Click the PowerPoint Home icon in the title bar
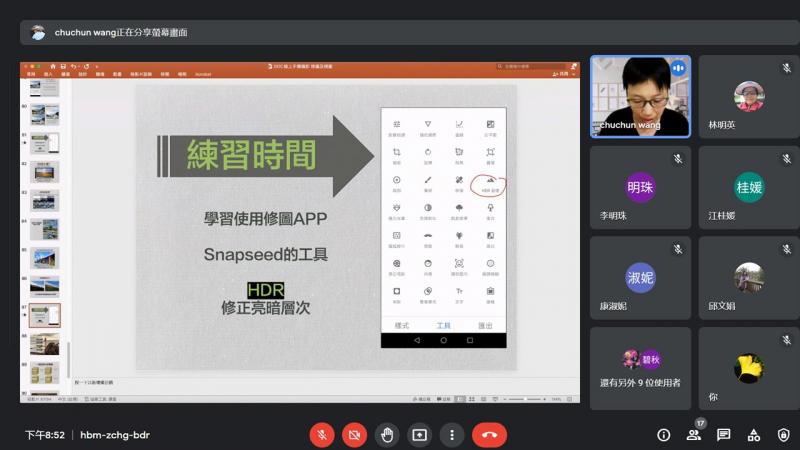 [53, 66]
